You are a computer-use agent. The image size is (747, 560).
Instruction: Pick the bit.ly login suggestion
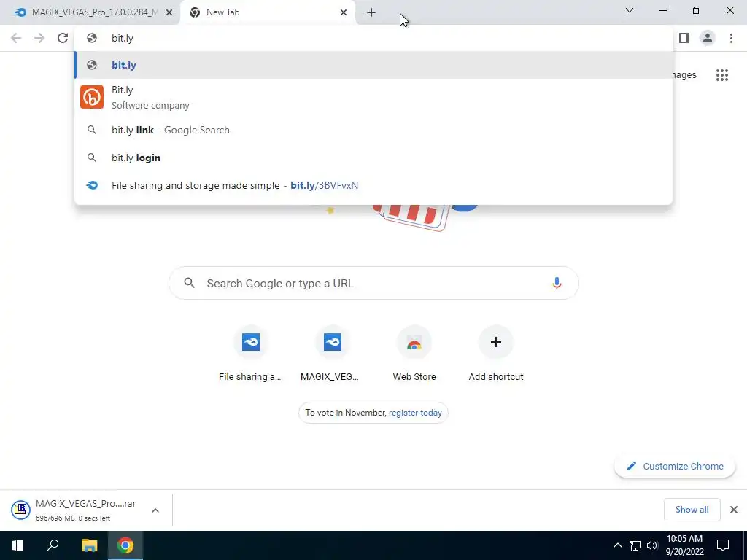[x=373, y=157]
